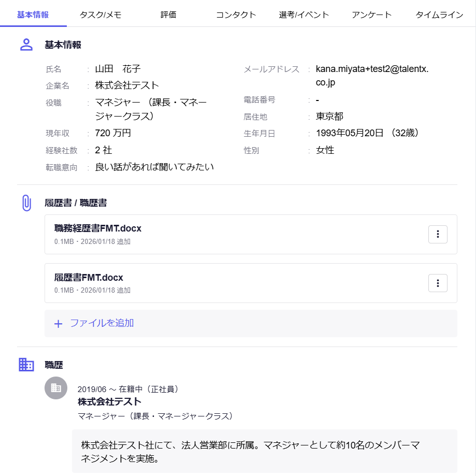This screenshot has height=476, width=476.
Task: Click the 株式会社テスト company name in 職歴
Action: pyautogui.click(x=109, y=401)
